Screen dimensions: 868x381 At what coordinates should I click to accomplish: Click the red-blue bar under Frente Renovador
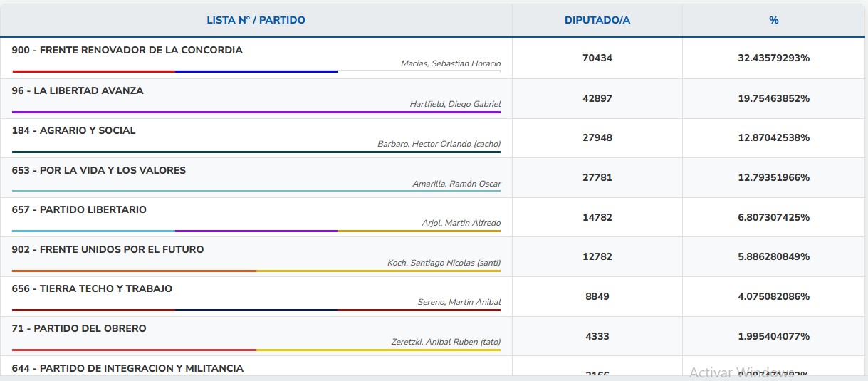point(174,71)
